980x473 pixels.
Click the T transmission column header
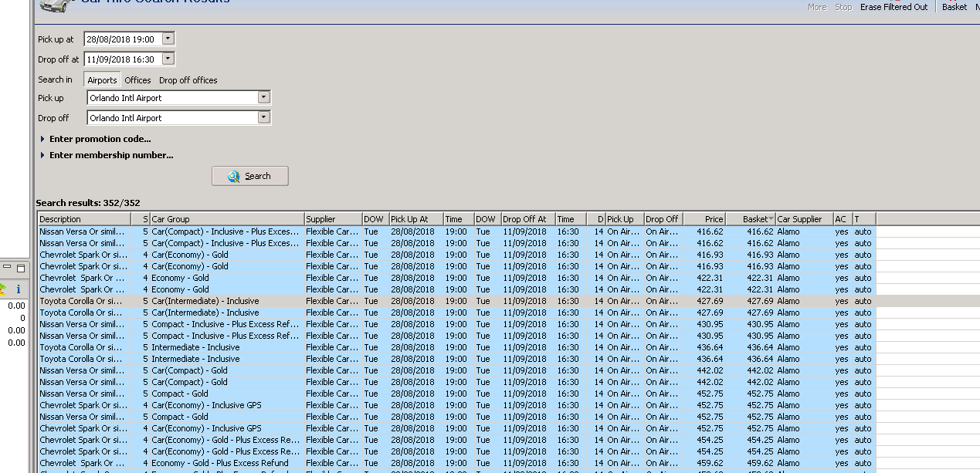[863, 219]
